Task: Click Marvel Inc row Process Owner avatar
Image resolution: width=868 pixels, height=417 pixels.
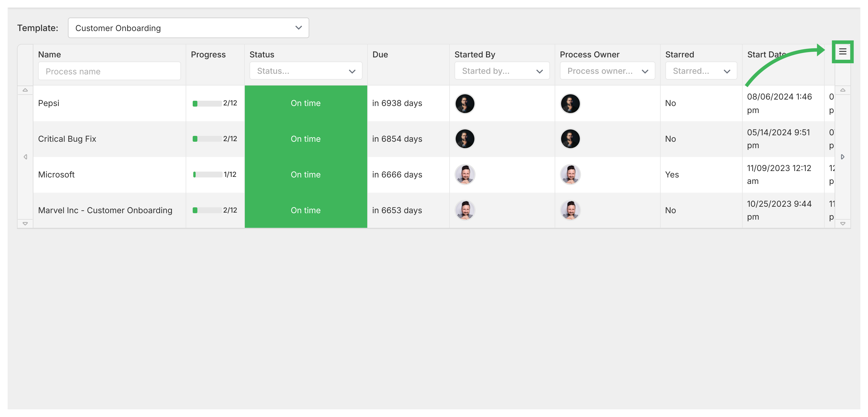Action: [570, 210]
